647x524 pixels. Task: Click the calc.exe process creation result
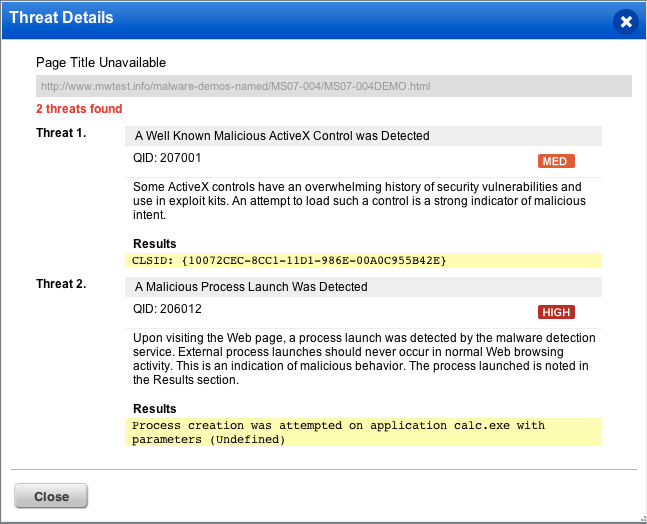(363, 432)
